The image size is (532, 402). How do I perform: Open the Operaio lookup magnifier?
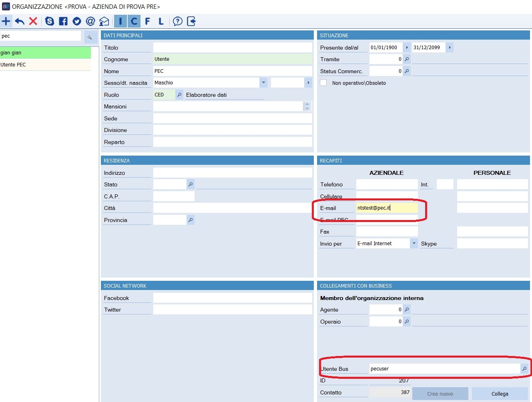pyautogui.click(x=407, y=322)
